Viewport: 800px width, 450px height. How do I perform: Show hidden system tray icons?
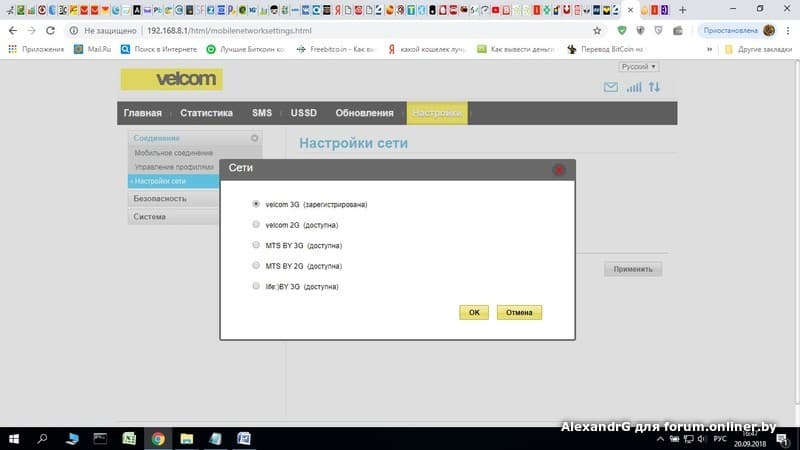pos(660,439)
